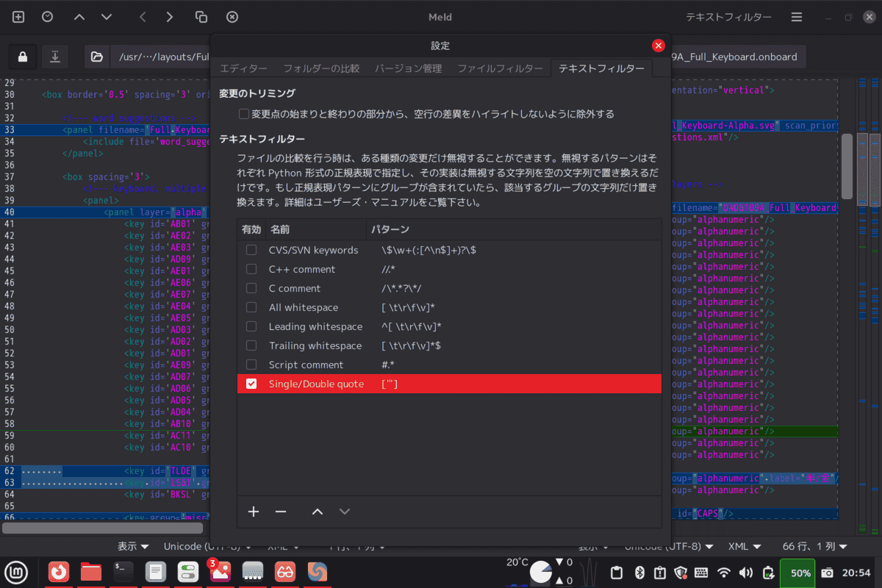The height and width of the screenshot is (588, 882).
Task: Go to next change with down arrow
Action: point(107,17)
